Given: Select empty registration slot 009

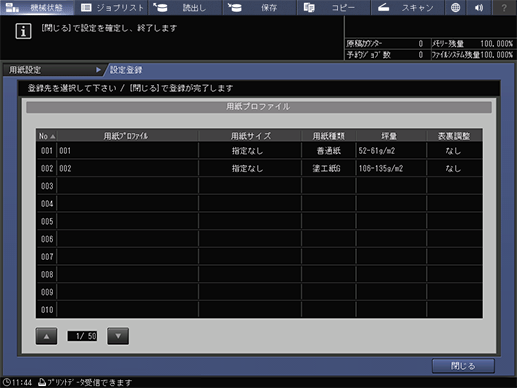Looking at the screenshot, I should click(x=259, y=292).
